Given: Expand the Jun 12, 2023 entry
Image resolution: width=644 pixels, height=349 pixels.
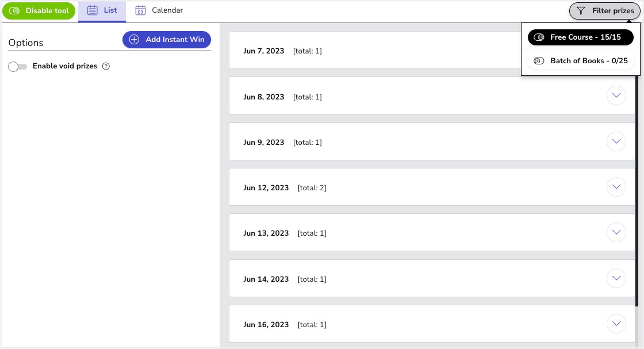Looking at the screenshot, I should click(616, 186).
